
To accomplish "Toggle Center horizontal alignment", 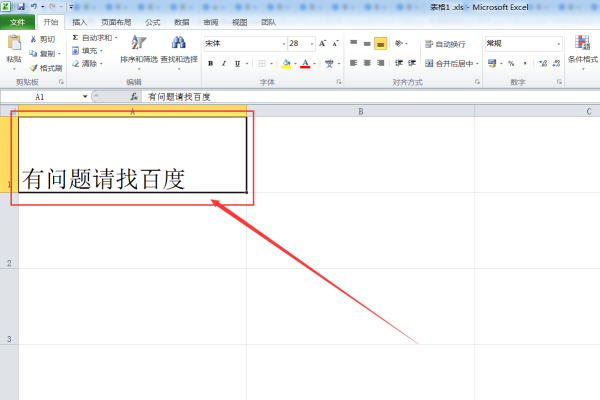I will click(367, 63).
